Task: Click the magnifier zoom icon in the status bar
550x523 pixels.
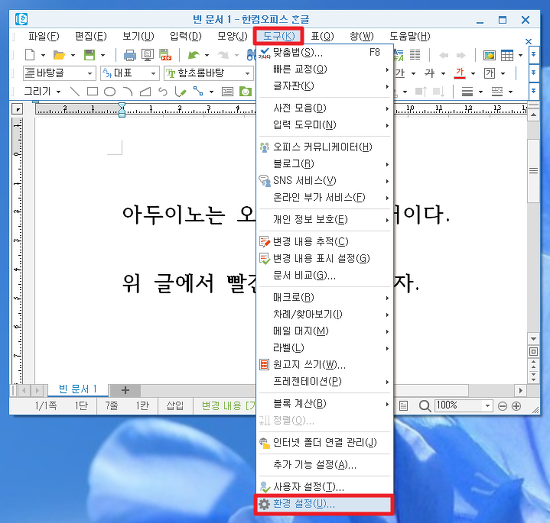Action: [424, 406]
